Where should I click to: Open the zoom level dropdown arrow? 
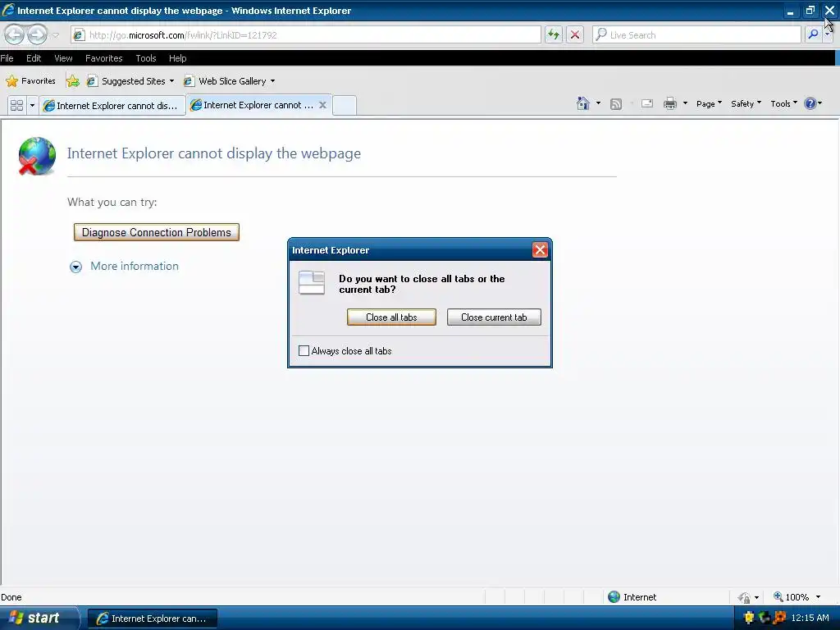click(818, 597)
